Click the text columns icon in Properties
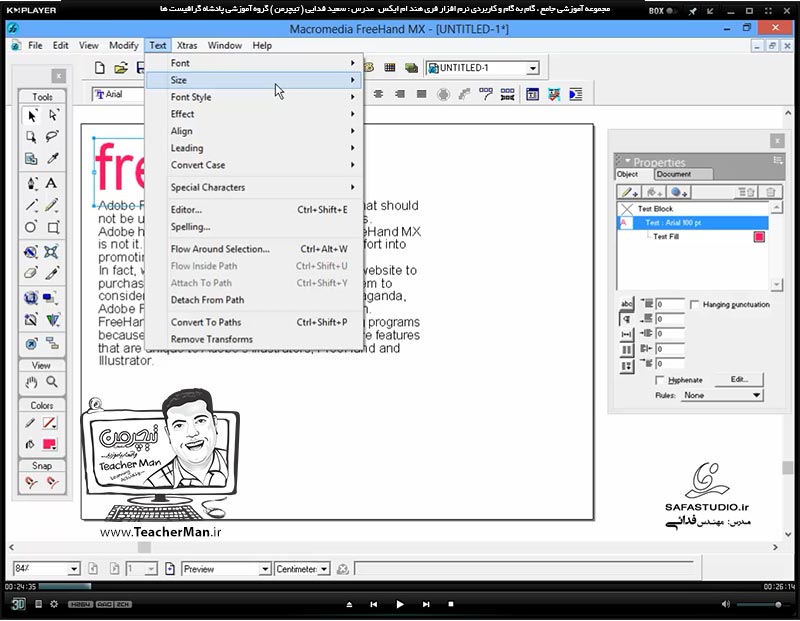Viewport: 800px width, 621px height. tap(627, 350)
